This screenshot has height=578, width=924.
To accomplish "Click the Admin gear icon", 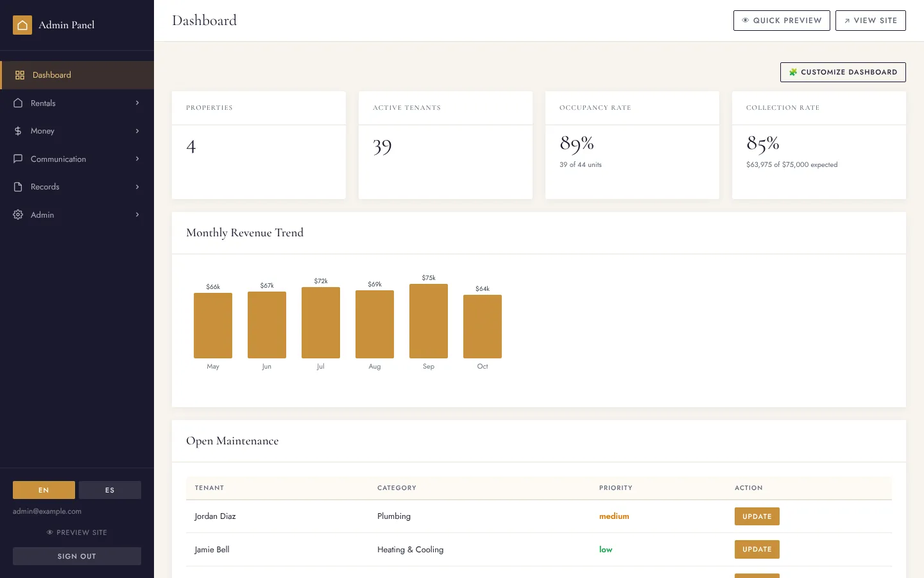I will [18, 215].
